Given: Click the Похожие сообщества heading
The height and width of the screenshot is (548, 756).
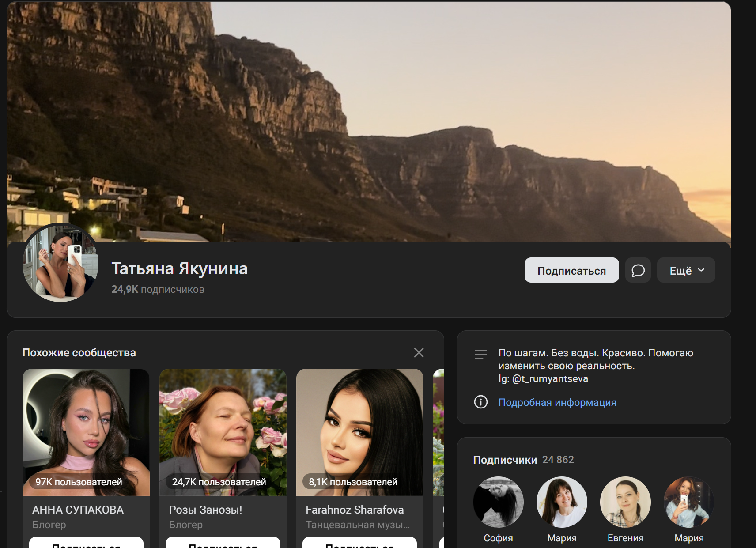Looking at the screenshot, I should (79, 352).
